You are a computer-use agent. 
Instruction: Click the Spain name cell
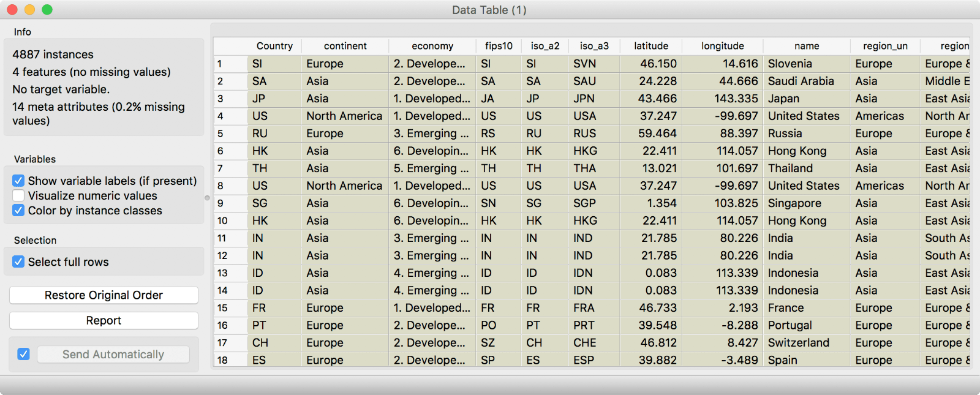click(x=807, y=360)
